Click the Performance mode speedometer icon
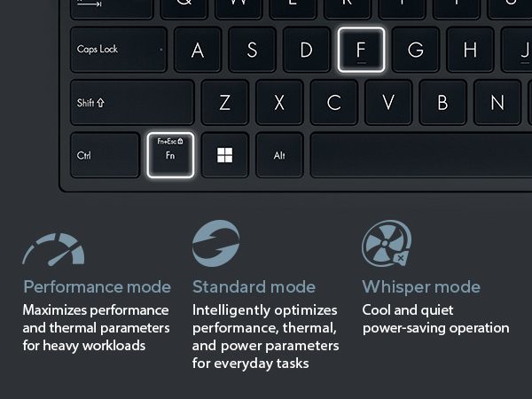Image resolution: width=532 pixels, height=399 pixels. 53,249
